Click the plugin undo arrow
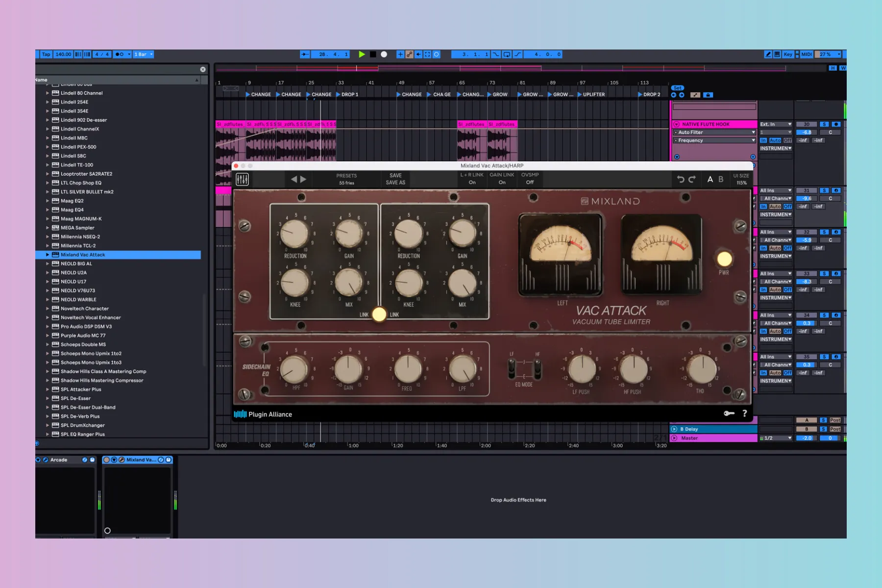Image resolution: width=882 pixels, height=588 pixels. click(681, 179)
